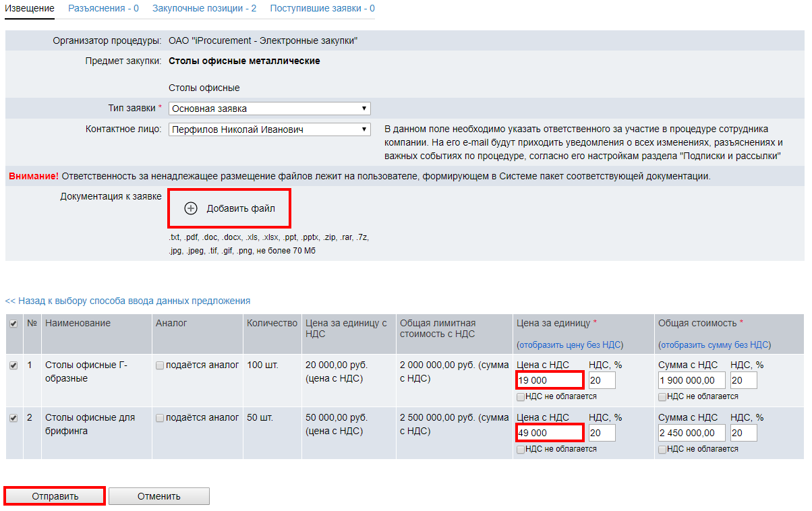Open the 'Тип заявки' dropdown

tap(269, 109)
